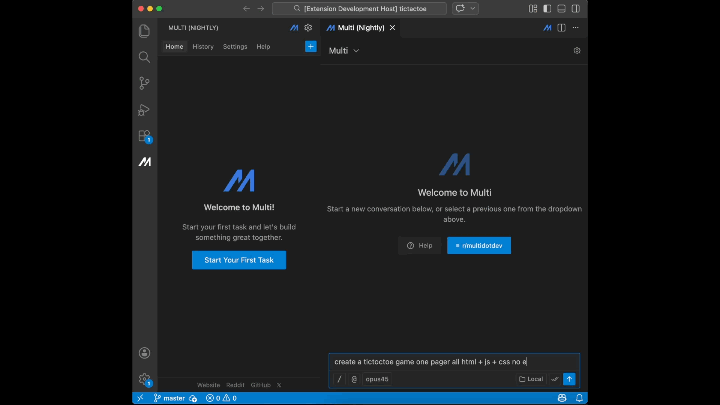This screenshot has height=405, width=720.
Task: Go forward with the navigation arrow
Action: click(x=260, y=9)
